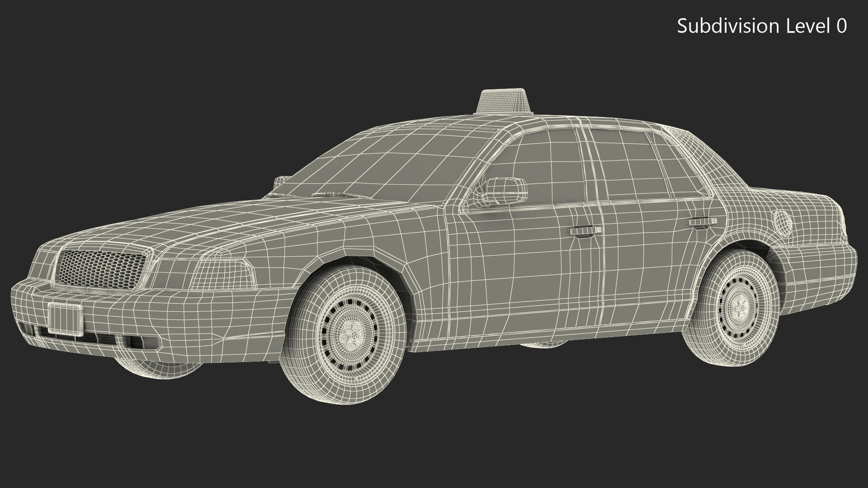Click the rear trunk area
Image resolution: width=868 pixels, height=488 pixels.
809,203
